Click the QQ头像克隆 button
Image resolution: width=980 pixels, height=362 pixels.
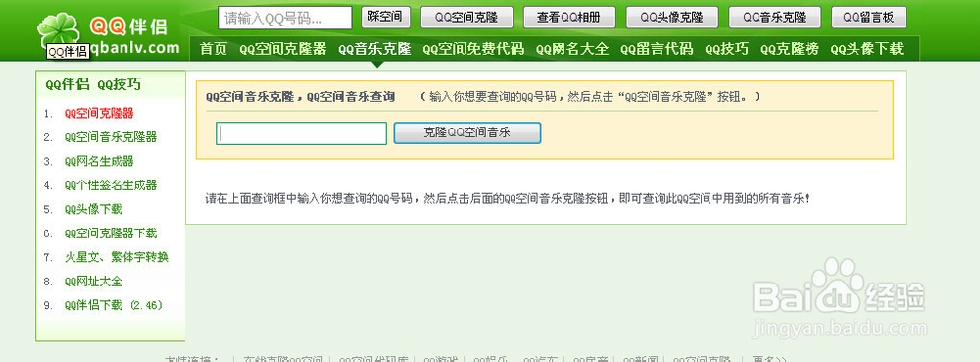click(x=672, y=18)
